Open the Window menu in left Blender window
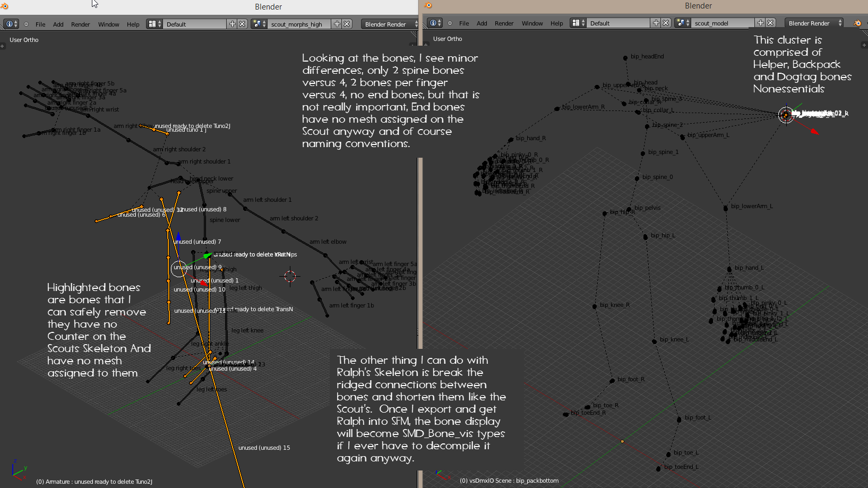Screen dimensions: 868x488 (x=109, y=24)
